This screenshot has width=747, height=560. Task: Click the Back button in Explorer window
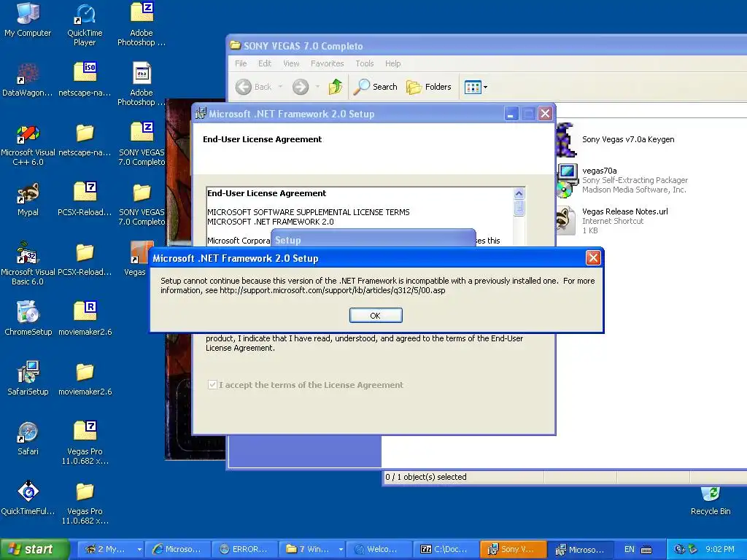(254, 87)
